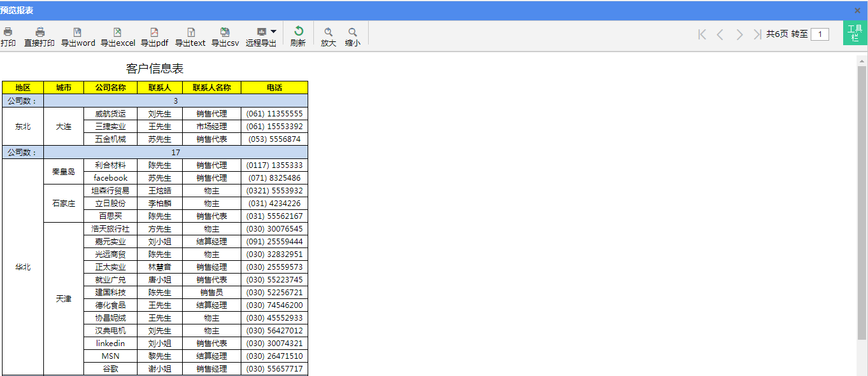The width and height of the screenshot is (868, 376).
Task: Export report as CSV (导出csv)
Action: coord(225,32)
